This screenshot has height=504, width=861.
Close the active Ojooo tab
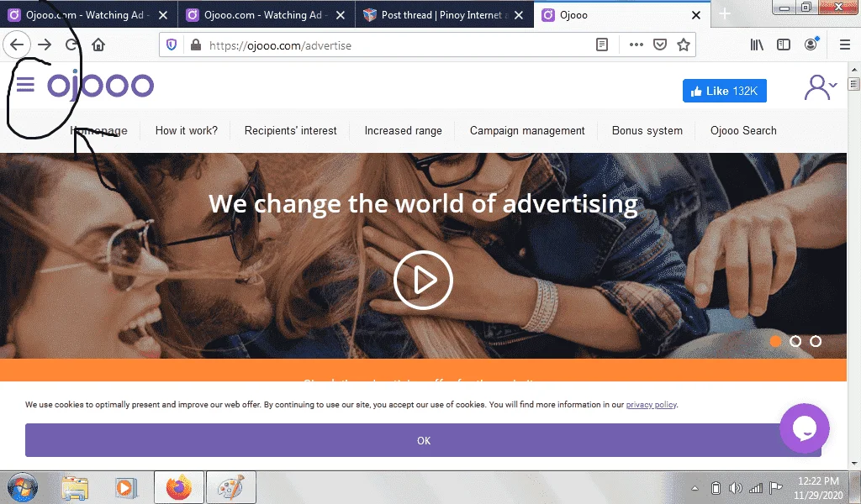[x=695, y=15]
